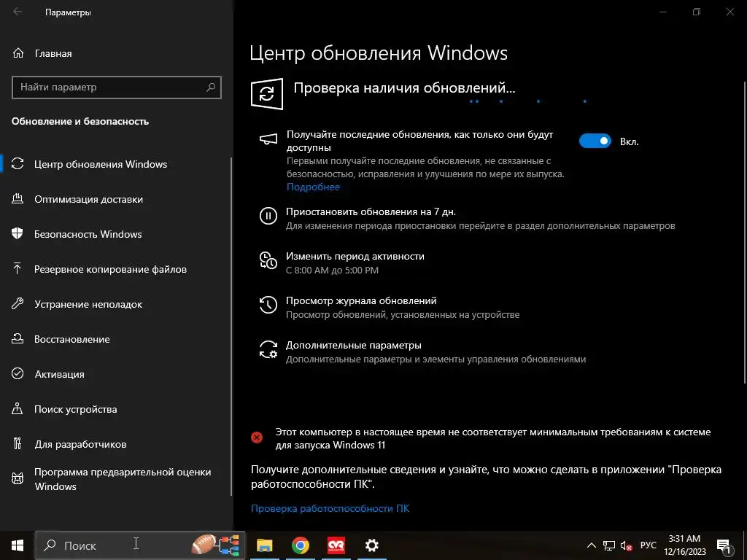Image resolution: width=747 pixels, height=560 pixels.
Task: Click the history icon for Просмотр журнала обновлений
Action: (x=268, y=305)
